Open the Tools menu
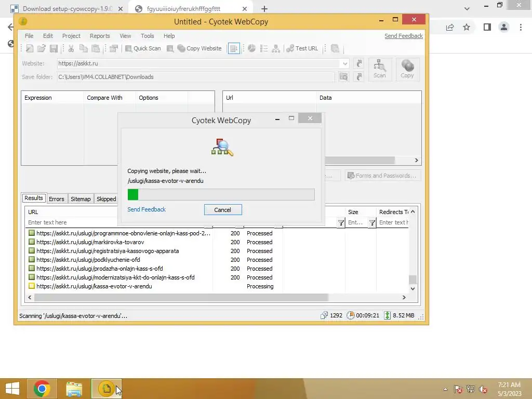Screen dimensions: 532x399 (x=147, y=36)
